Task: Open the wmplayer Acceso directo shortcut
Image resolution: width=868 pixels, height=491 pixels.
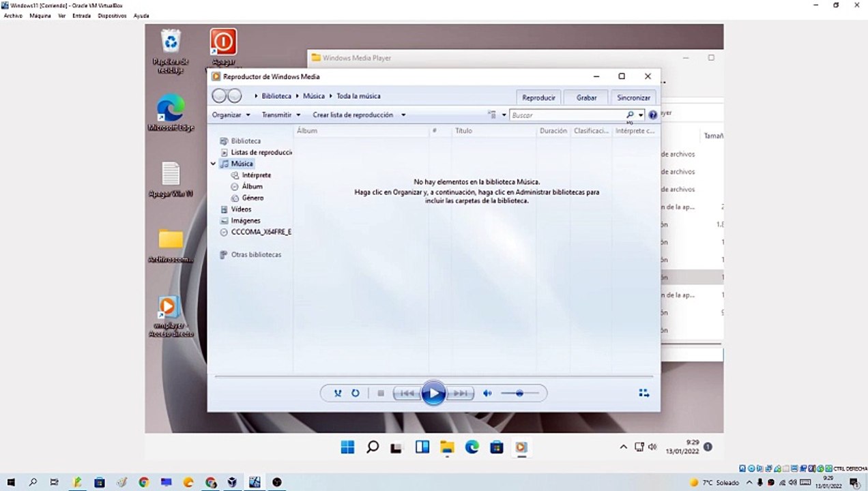Action: 171,317
